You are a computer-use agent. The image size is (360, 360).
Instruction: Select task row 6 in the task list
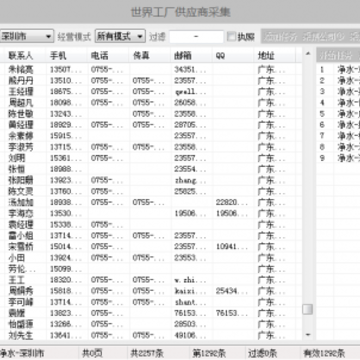(x=338, y=125)
